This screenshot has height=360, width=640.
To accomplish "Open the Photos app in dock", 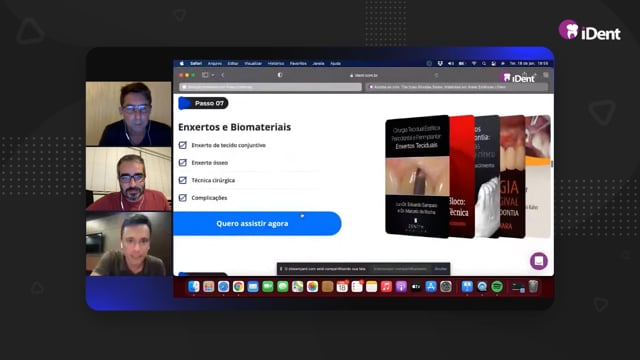I will [x=312, y=287].
